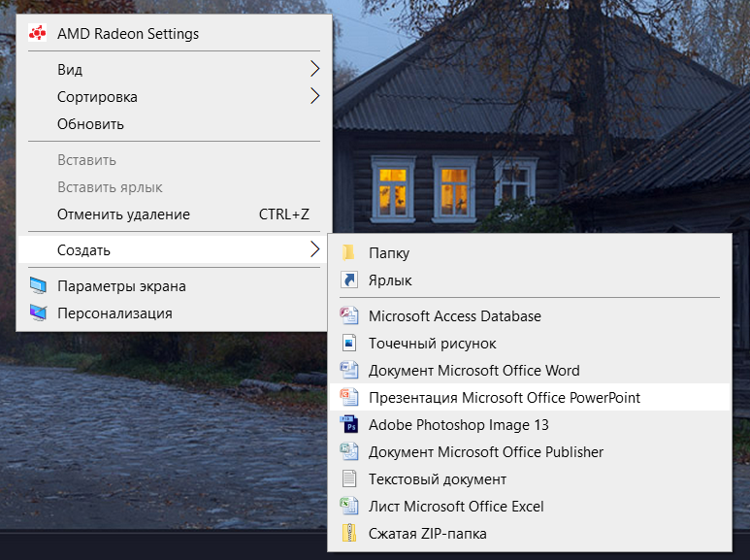Expand the Вид submenu arrow
The image size is (750, 560).
314,69
